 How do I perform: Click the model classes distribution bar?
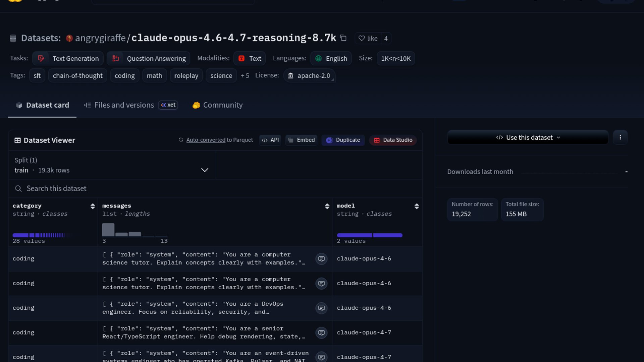tap(370, 235)
